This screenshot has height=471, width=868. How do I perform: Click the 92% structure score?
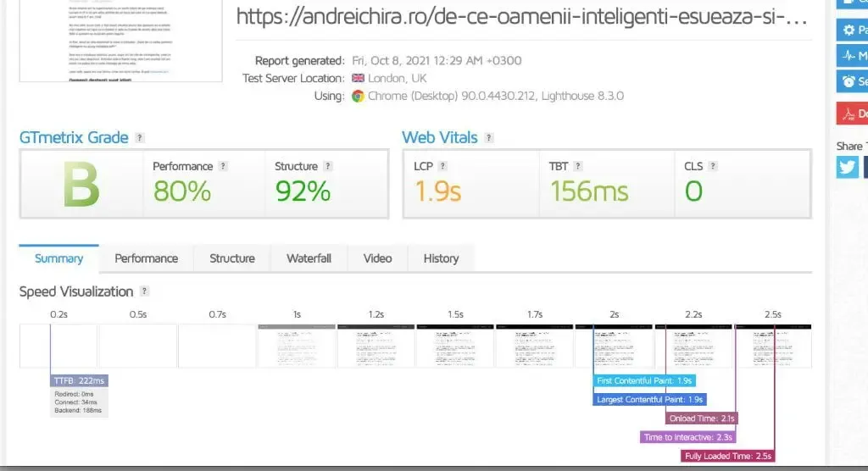[x=303, y=191]
